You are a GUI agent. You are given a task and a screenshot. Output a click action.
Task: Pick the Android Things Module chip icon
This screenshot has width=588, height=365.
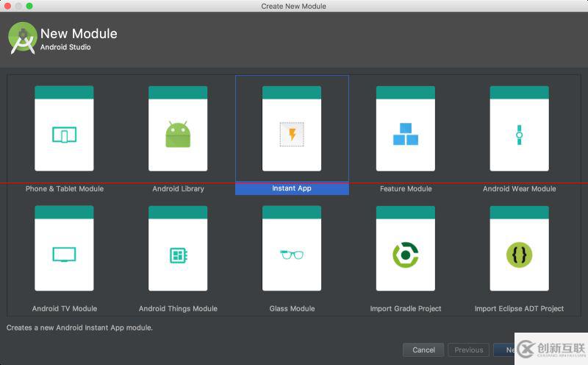178,255
